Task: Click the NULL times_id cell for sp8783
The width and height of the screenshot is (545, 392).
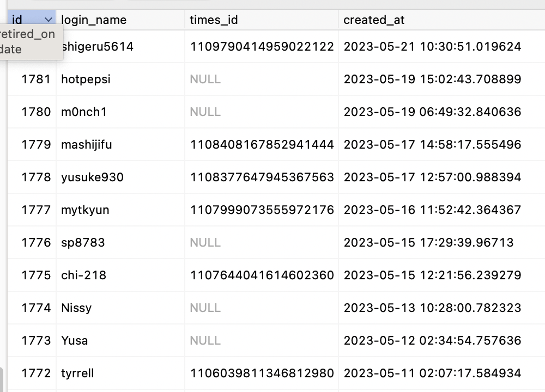Action: pos(205,242)
